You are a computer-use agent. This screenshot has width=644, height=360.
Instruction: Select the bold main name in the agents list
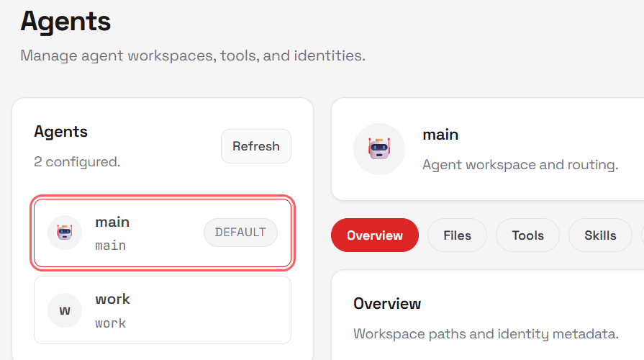[112, 222]
